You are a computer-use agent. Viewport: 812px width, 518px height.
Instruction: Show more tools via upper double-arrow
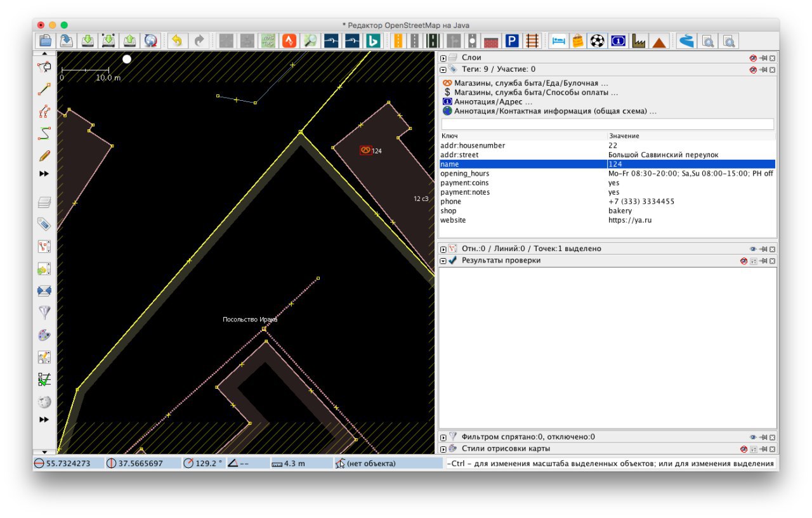click(44, 174)
